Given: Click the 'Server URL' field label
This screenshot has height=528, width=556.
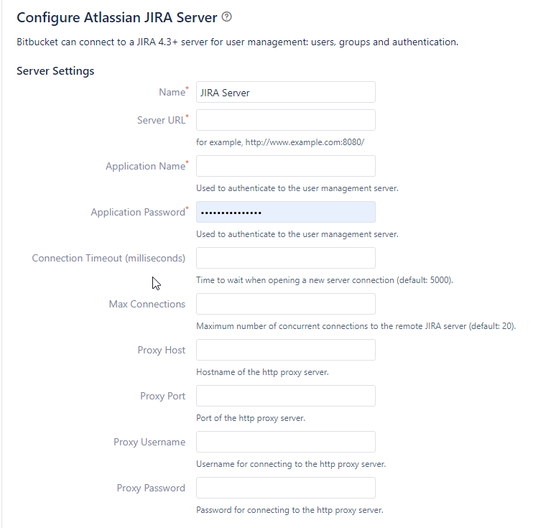Looking at the screenshot, I should click(x=161, y=120).
